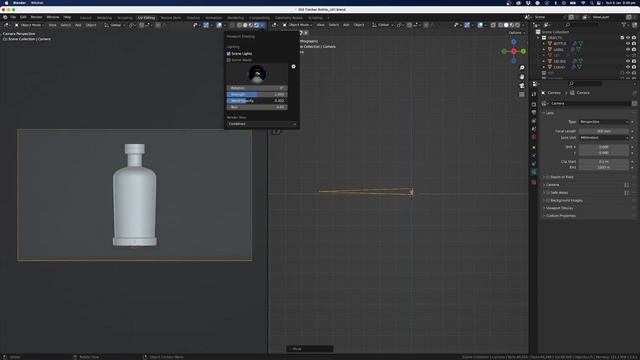
Task: Hide LIQUID object with eye icon
Action: [x=628, y=67]
